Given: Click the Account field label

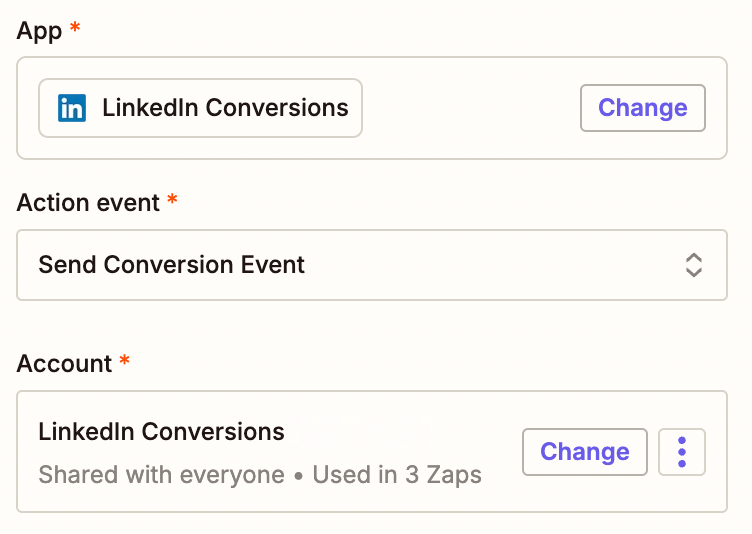Looking at the screenshot, I should pyautogui.click(x=64, y=363).
